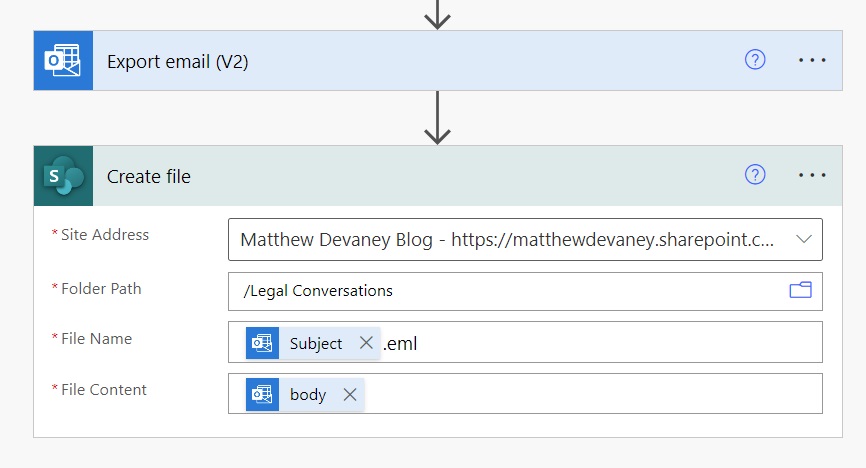This screenshot has height=468, width=866.
Task: Click the empty area of File Content field
Action: point(591,394)
